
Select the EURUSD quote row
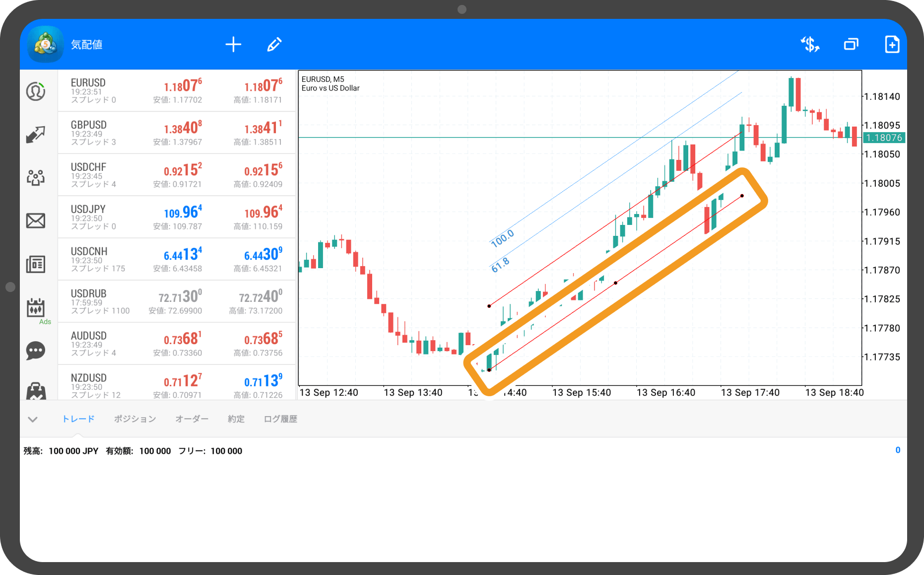point(177,91)
